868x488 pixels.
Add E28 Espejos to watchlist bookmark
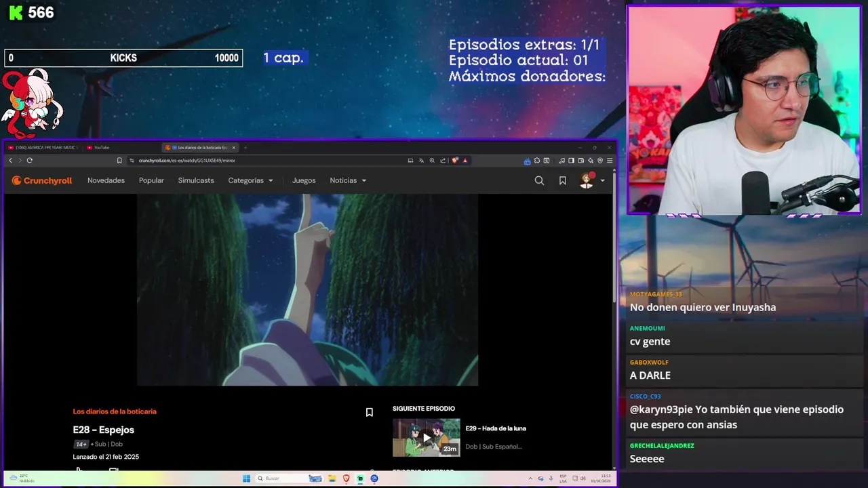(369, 412)
